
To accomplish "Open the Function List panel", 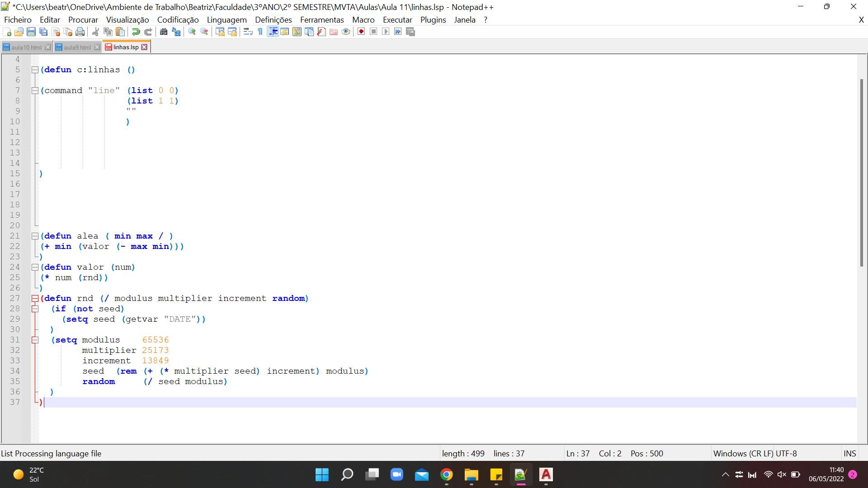I will 321,32.
